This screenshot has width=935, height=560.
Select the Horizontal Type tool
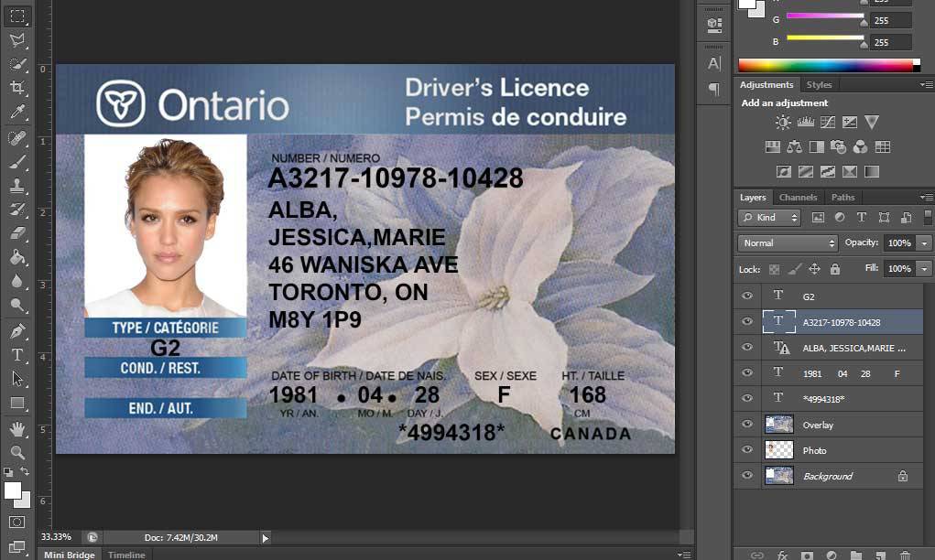pyautogui.click(x=17, y=354)
